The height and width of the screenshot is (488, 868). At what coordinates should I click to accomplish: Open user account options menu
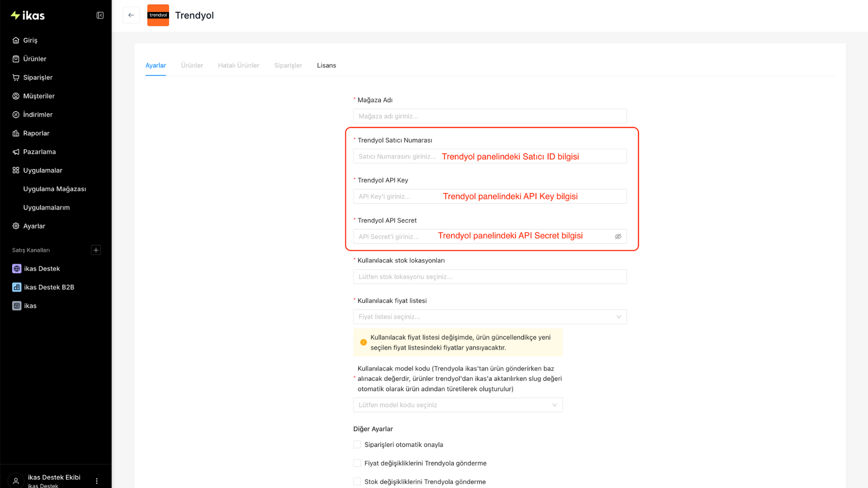coord(97,481)
